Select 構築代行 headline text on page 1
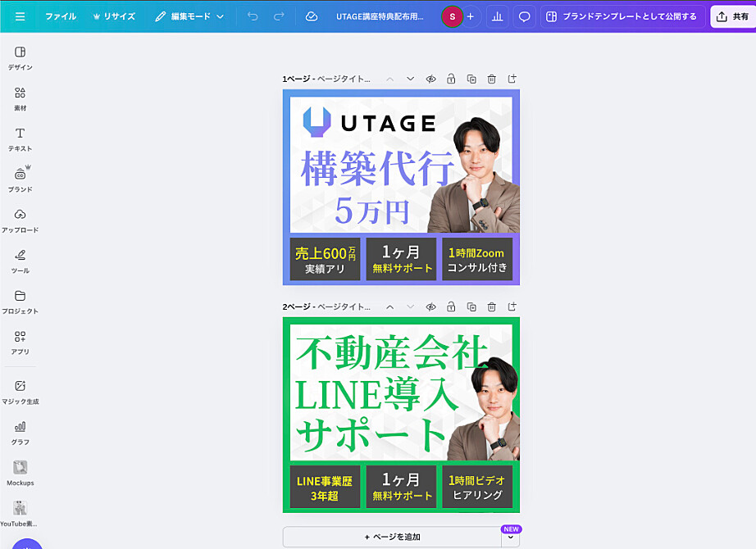 point(376,168)
